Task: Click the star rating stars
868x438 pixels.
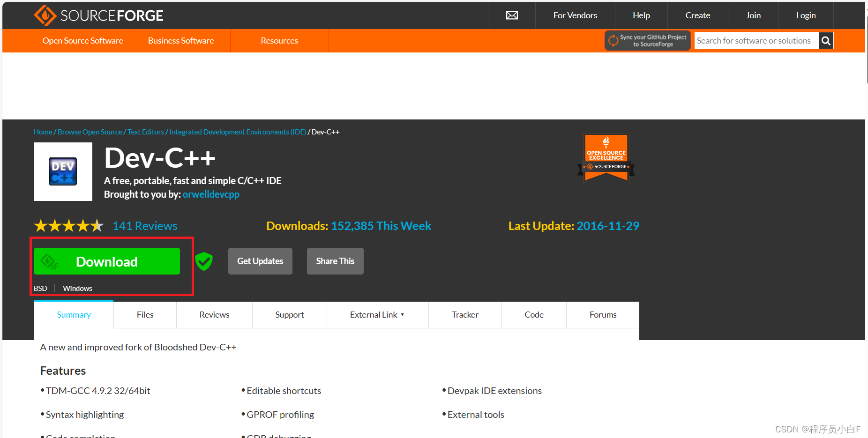Action: (x=68, y=225)
